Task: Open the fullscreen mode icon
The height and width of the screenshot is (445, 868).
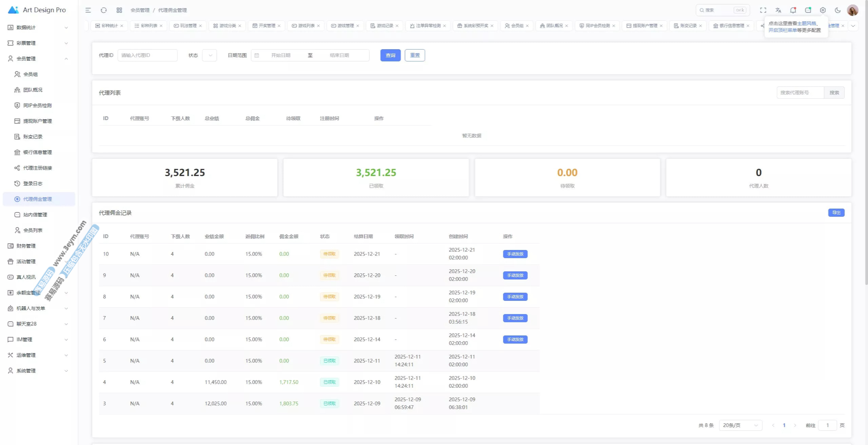Action: (763, 10)
